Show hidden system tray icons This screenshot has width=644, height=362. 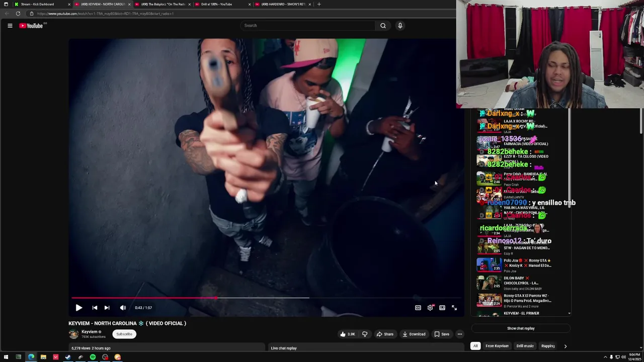(x=605, y=357)
